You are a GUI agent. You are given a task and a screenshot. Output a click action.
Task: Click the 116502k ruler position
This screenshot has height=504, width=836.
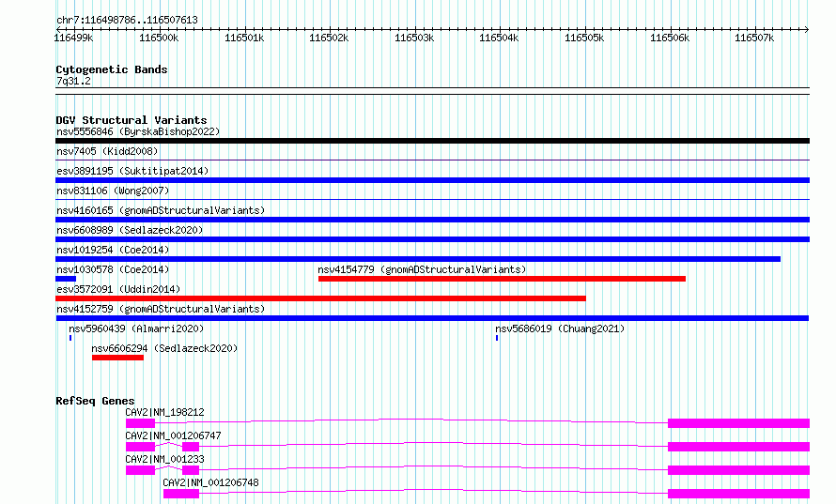tap(329, 38)
